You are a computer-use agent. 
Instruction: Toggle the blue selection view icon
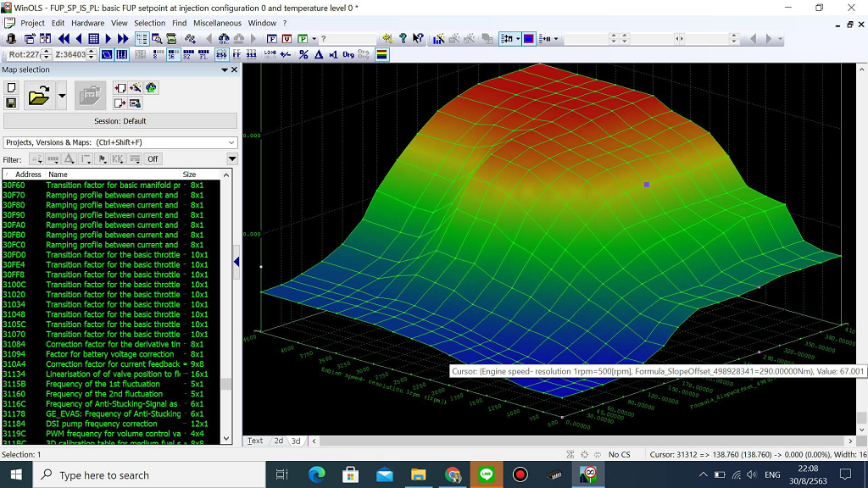(x=107, y=53)
